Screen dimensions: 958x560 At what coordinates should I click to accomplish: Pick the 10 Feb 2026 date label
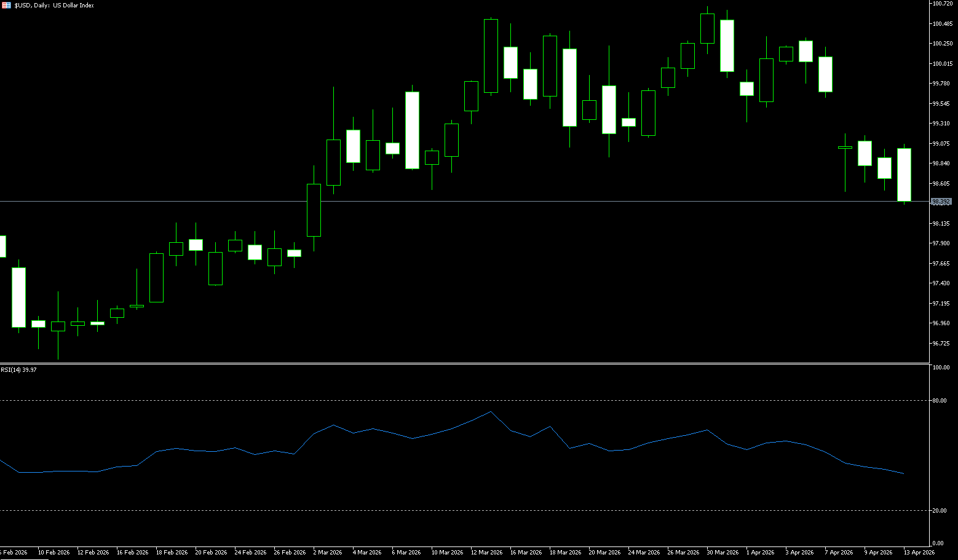tap(53, 553)
